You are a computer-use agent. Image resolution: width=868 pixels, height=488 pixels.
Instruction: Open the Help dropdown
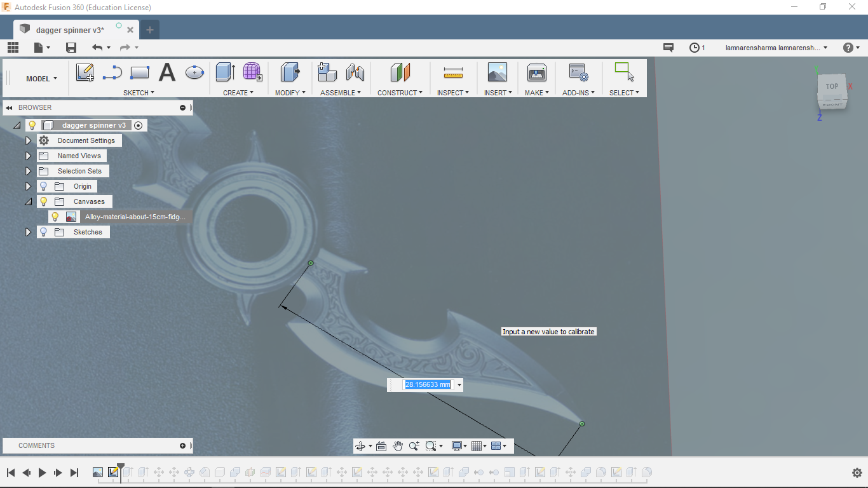pyautogui.click(x=851, y=48)
